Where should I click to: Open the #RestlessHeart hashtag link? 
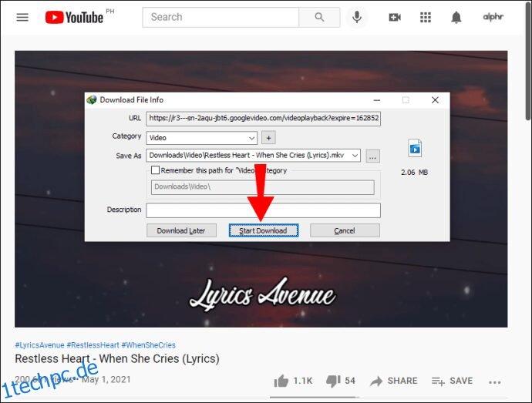(93, 345)
